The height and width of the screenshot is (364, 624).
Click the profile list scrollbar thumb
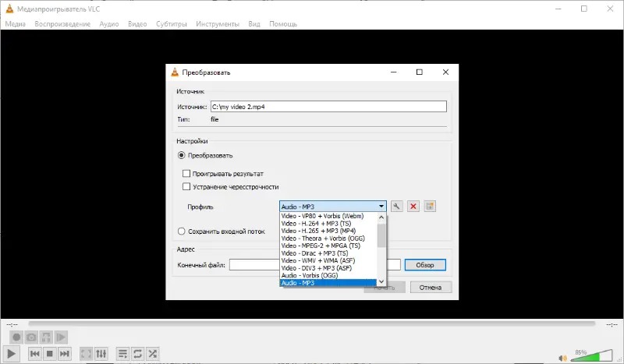tap(381, 235)
